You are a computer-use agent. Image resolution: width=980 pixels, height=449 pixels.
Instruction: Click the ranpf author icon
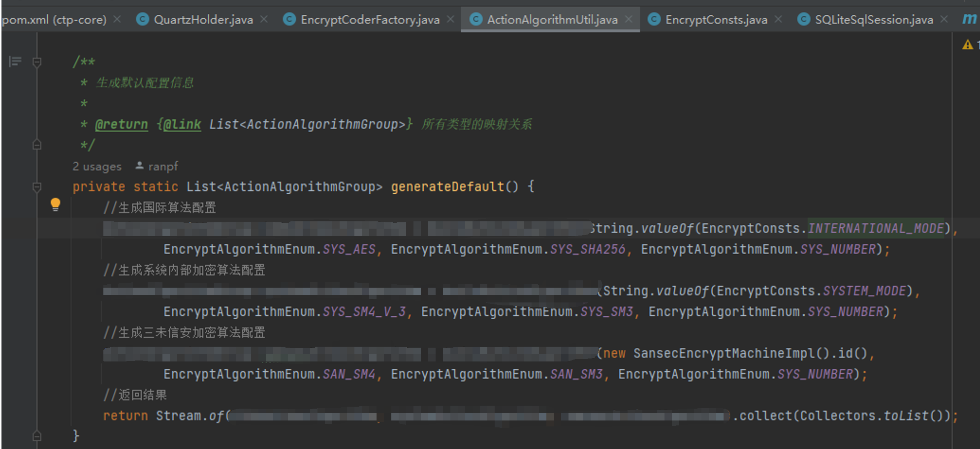point(139,166)
